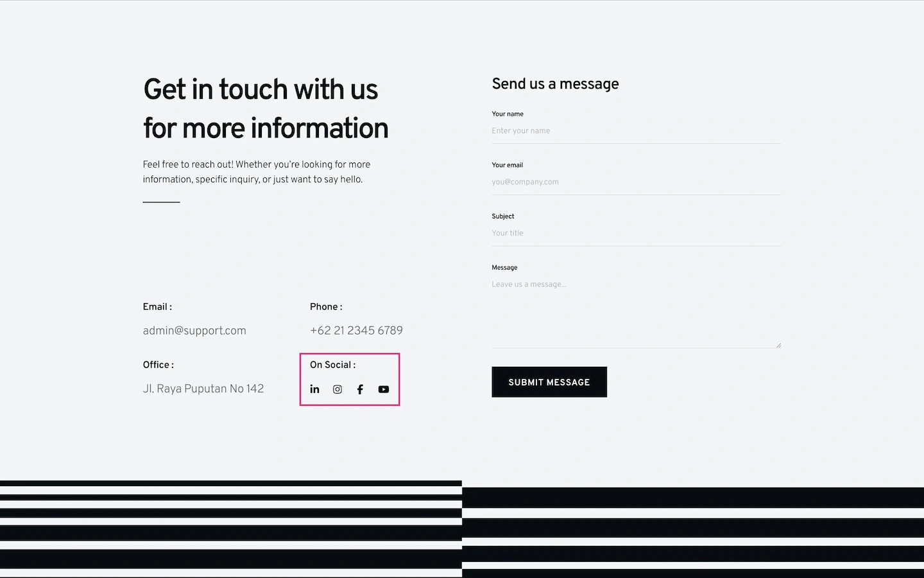Screen dimensions: 924x578
Task: Click the phone number +62 21 2345 6789
Action: [356, 331]
